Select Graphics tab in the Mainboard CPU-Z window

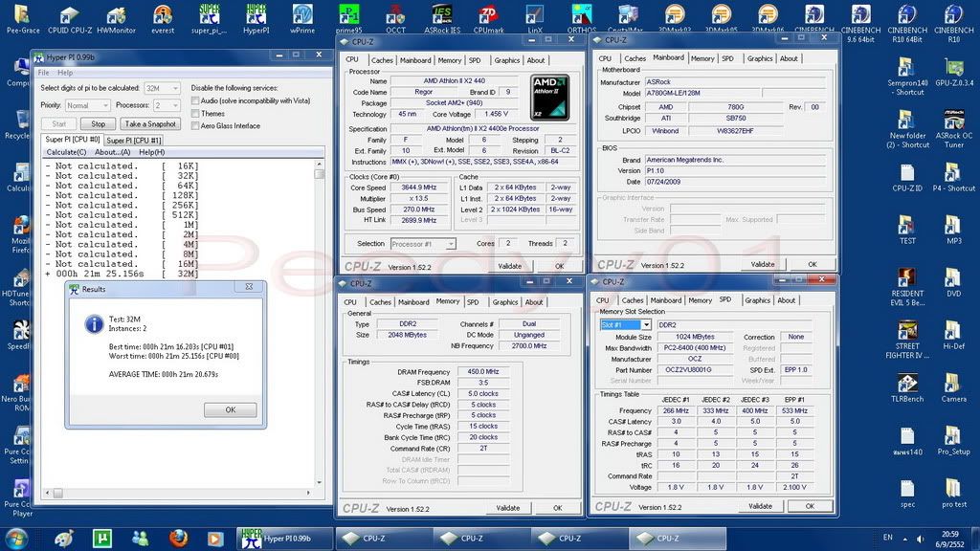pos(759,58)
